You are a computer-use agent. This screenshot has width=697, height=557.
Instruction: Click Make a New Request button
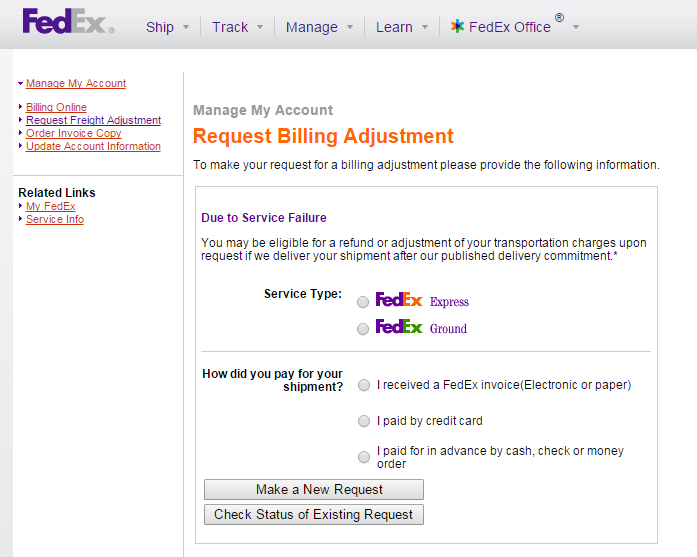point(314,489)
